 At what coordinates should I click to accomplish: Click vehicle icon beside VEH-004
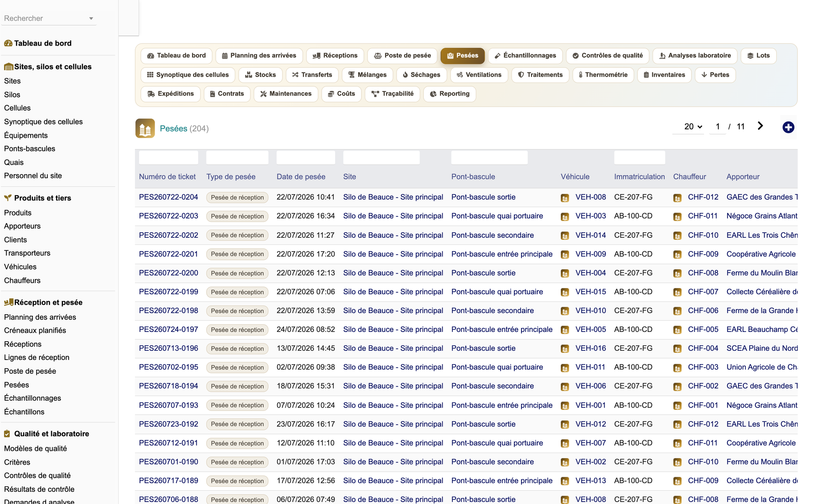coord(565,273)
